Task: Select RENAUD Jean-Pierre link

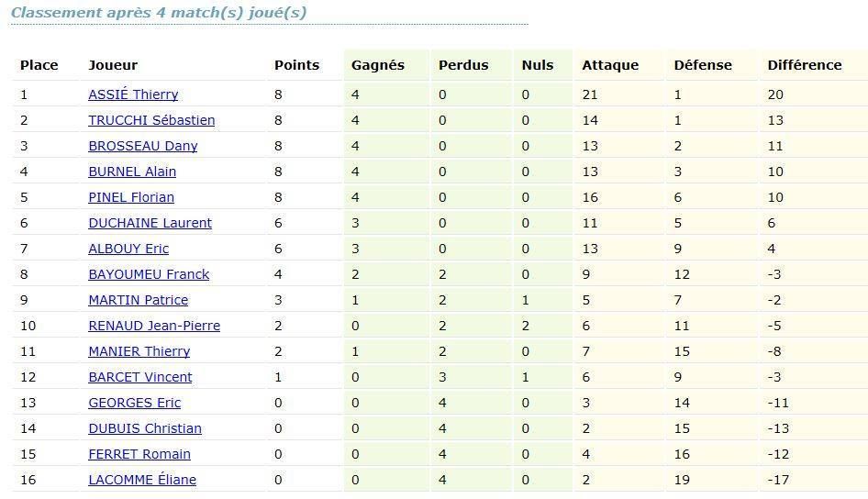Action: [x=154, y=326]
